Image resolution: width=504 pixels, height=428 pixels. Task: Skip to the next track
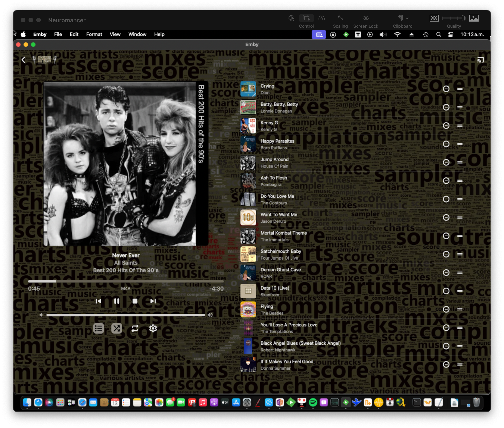click(x=153, y=301)
